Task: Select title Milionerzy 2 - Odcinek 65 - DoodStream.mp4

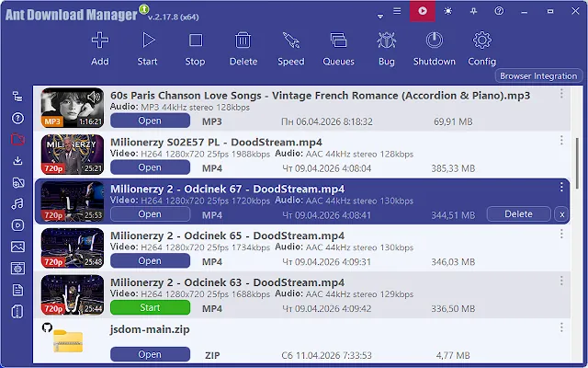Action: point(227,236)
